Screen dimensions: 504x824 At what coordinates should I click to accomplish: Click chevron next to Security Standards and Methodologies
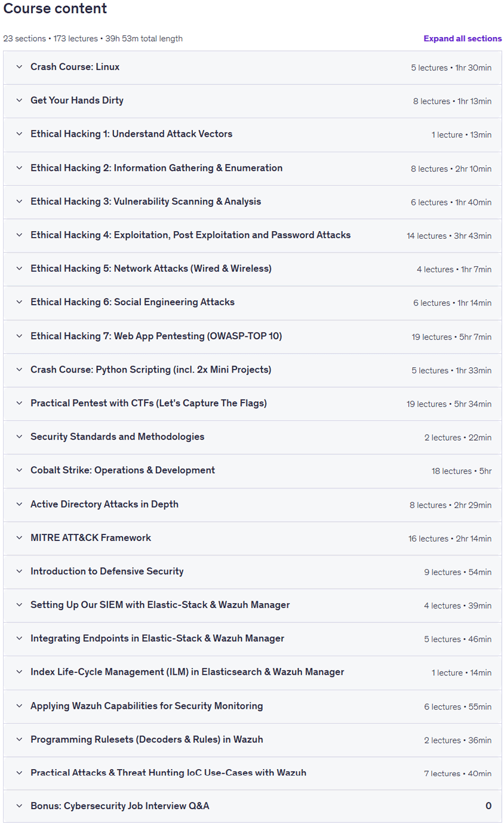[x=19, y=436]
